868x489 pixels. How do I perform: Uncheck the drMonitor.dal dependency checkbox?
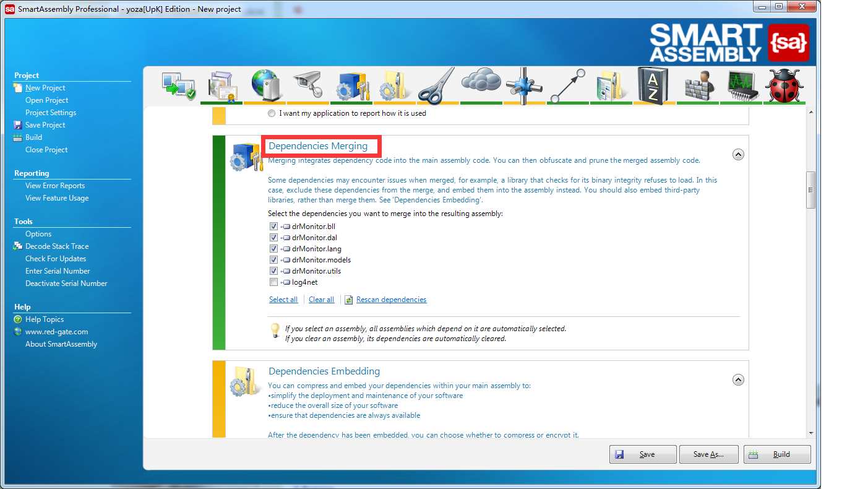[273, 238]
